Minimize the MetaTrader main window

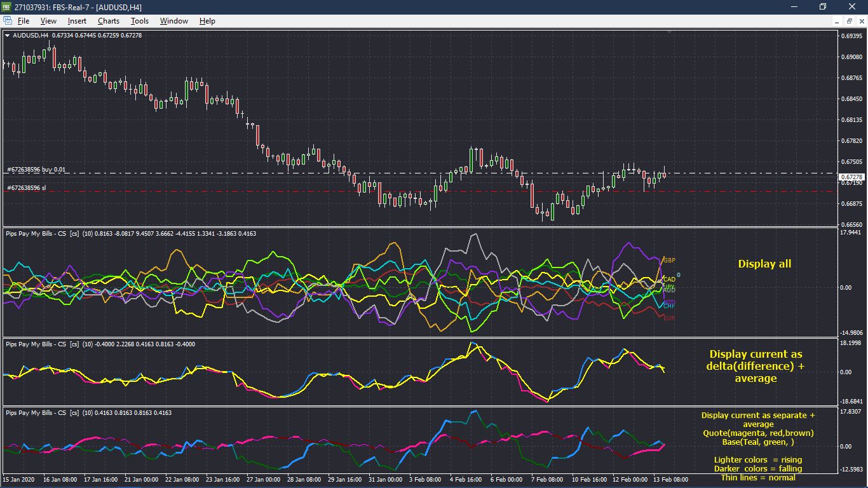(x=794, y=7)
